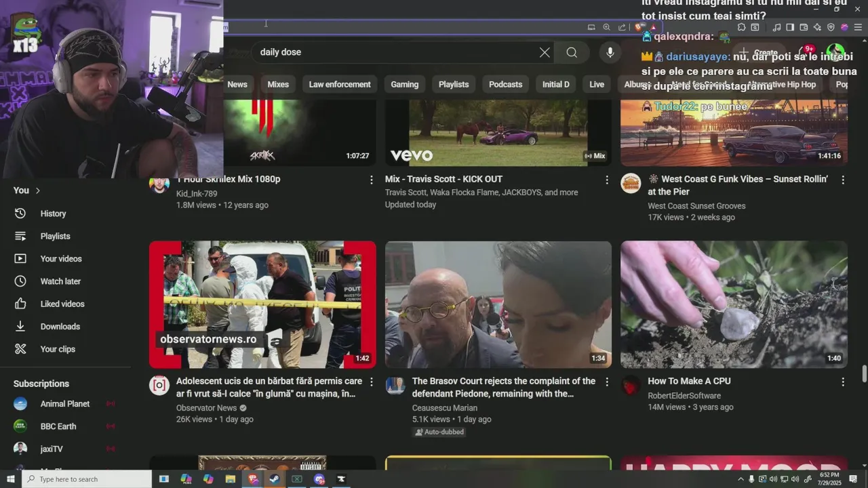Open RobertElderSoftware channel avatar
The width and height of the screenshot is (868, 488).
point(631,386)
